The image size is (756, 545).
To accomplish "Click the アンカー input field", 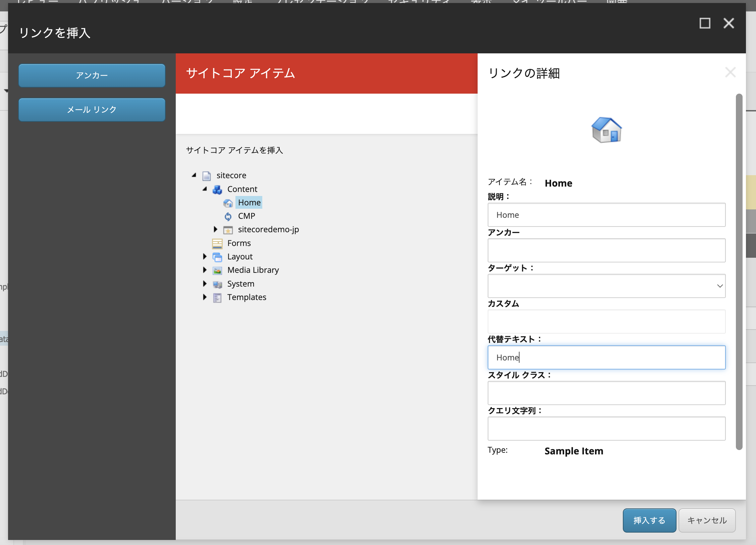I will coord(606,250).
